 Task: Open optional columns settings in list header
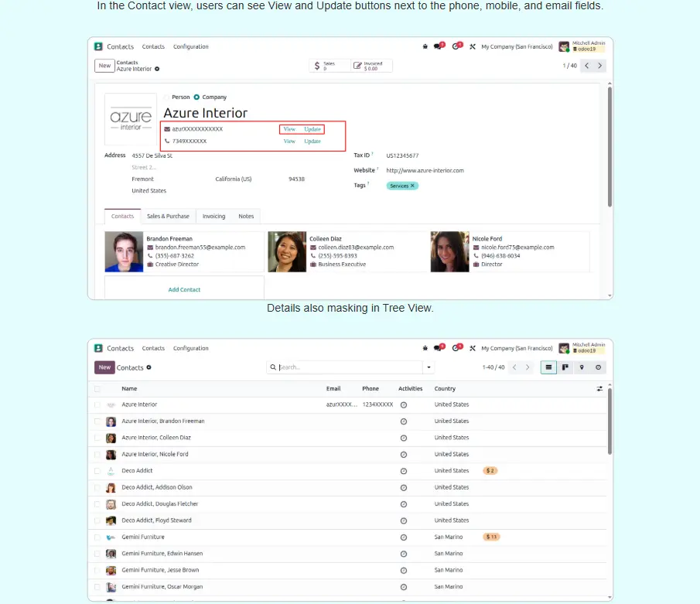[x=599, y=389]
